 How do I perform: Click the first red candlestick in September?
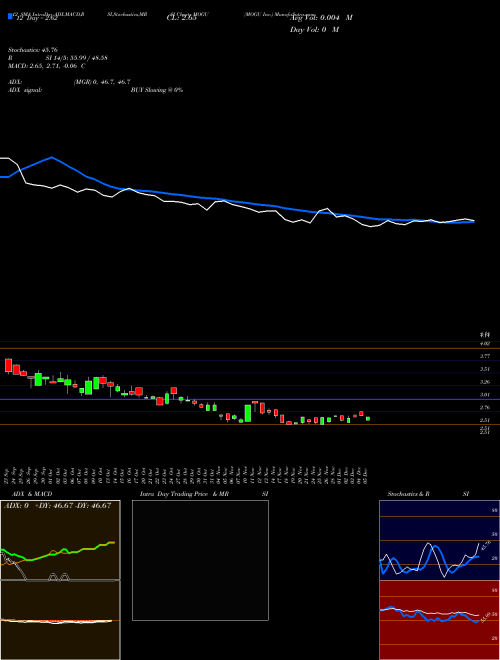[8, 365]
